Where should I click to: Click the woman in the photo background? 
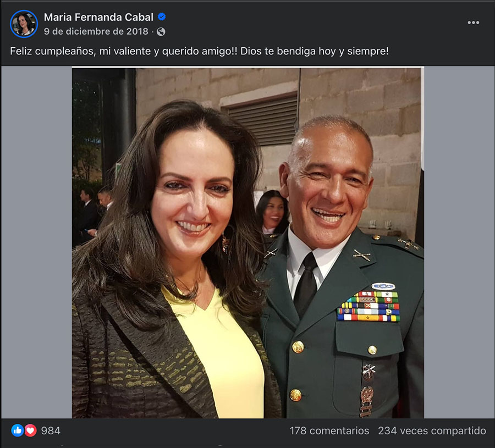coord(272,212)
